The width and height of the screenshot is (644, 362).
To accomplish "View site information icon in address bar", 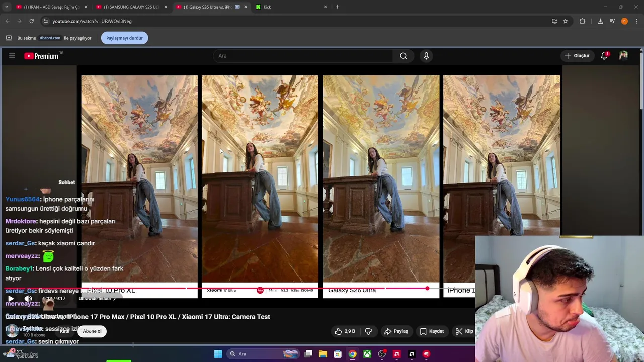I will 46,21.
